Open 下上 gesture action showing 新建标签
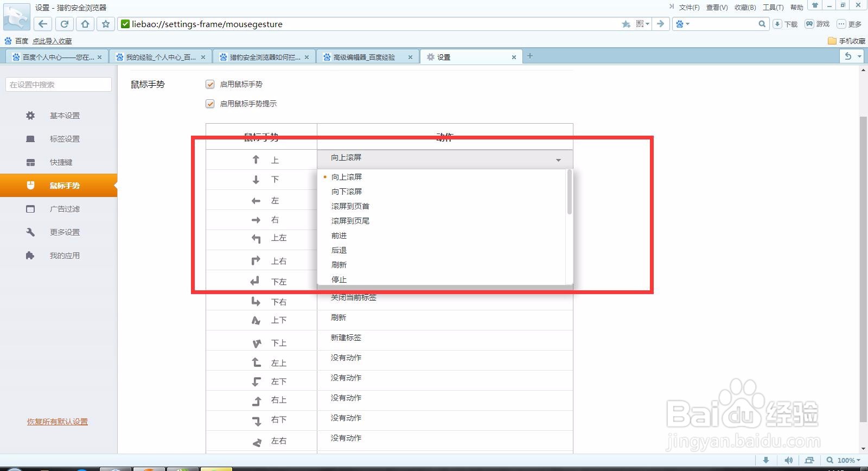The image size is (868, 471). coord(445,340)
